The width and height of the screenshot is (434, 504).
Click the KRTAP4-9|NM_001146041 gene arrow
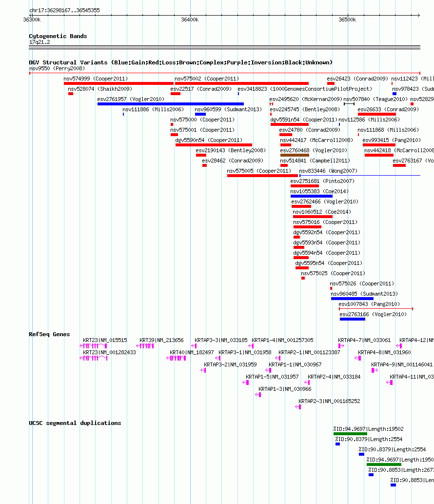pos(375,371)
